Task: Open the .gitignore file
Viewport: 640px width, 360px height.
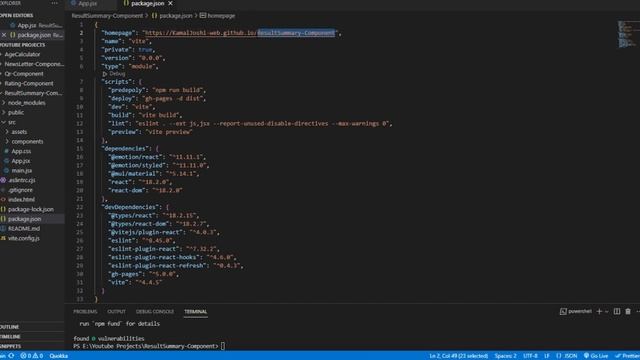Action: coord(20,190)
